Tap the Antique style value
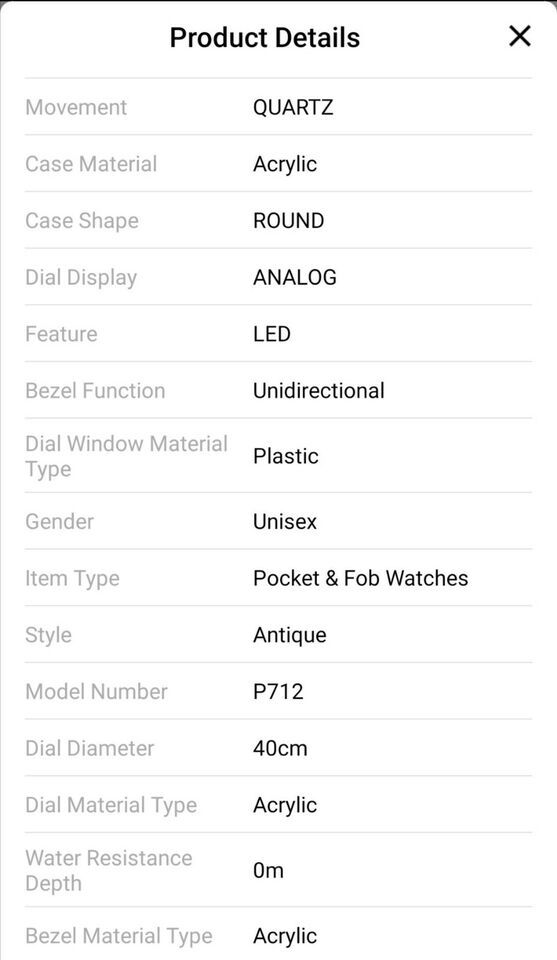Screen dimensions: 557x960 click(x=290, y=635)
